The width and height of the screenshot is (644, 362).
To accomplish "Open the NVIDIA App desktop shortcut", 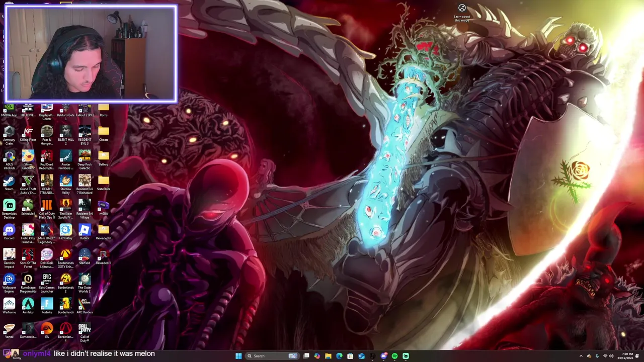I will point(9,110).
